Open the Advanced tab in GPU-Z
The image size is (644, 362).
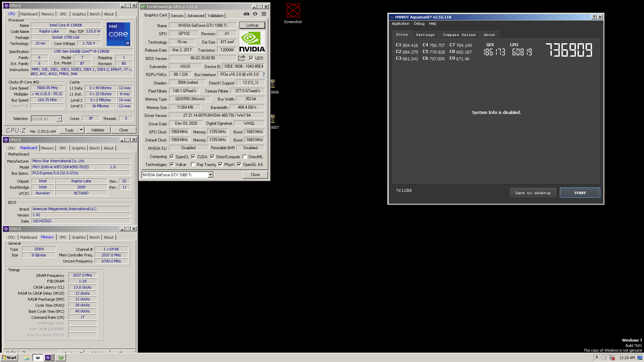click(196, 16)
